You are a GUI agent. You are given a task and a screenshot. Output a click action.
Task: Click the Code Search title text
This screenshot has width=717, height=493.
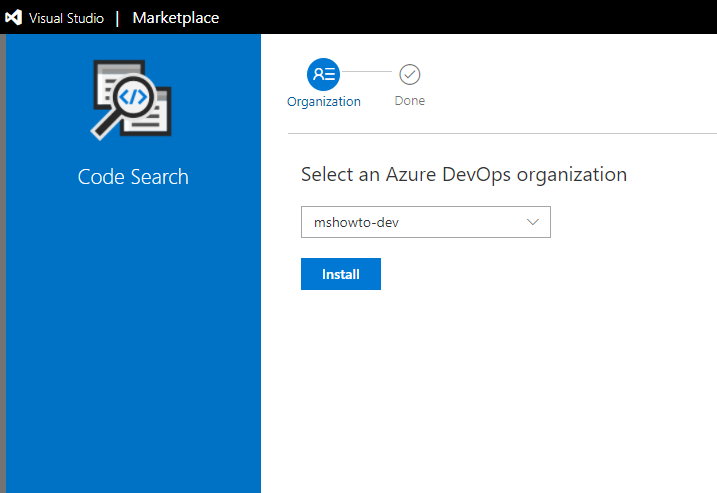pos(133,177)
